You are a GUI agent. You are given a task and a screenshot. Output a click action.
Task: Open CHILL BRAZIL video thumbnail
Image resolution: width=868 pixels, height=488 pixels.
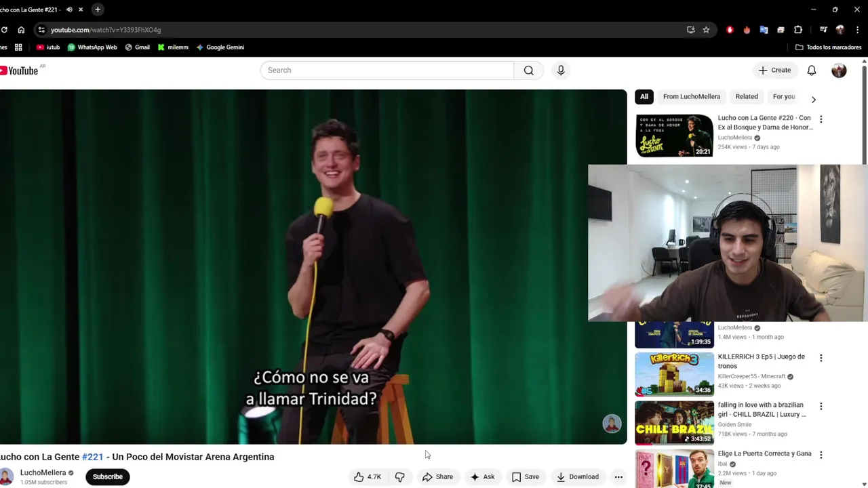click(674, 423)
